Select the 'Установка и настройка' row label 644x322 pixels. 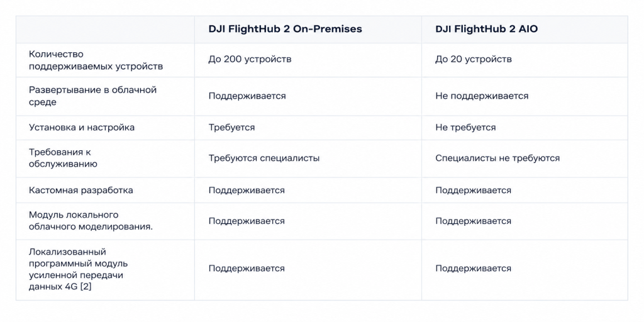tap(82, 127)
